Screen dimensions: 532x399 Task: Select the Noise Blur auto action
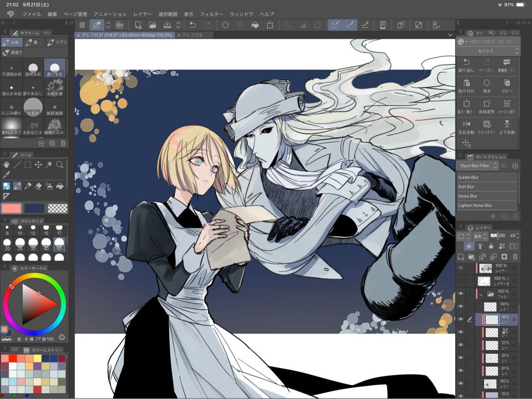[x=487, y=196]
